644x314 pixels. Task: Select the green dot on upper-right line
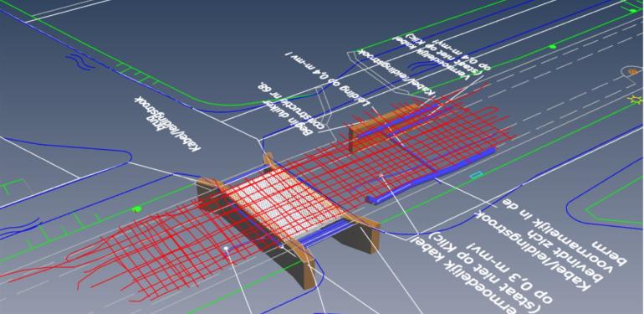coord(553,47)
